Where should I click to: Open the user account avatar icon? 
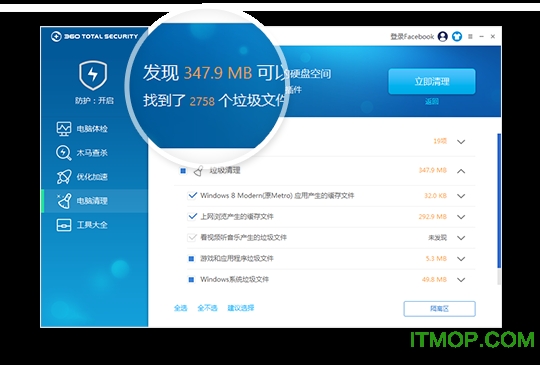click(443, 36)
